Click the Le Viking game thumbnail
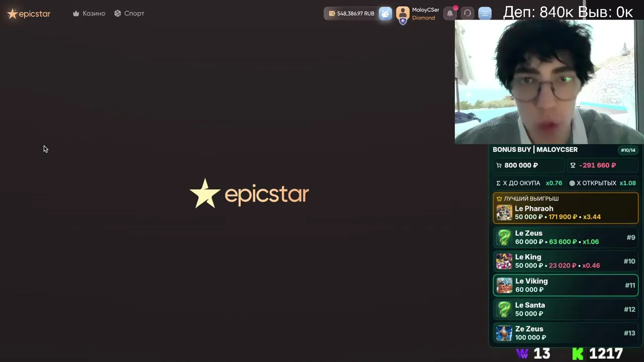Screen dimensions: 644x362 504,285
